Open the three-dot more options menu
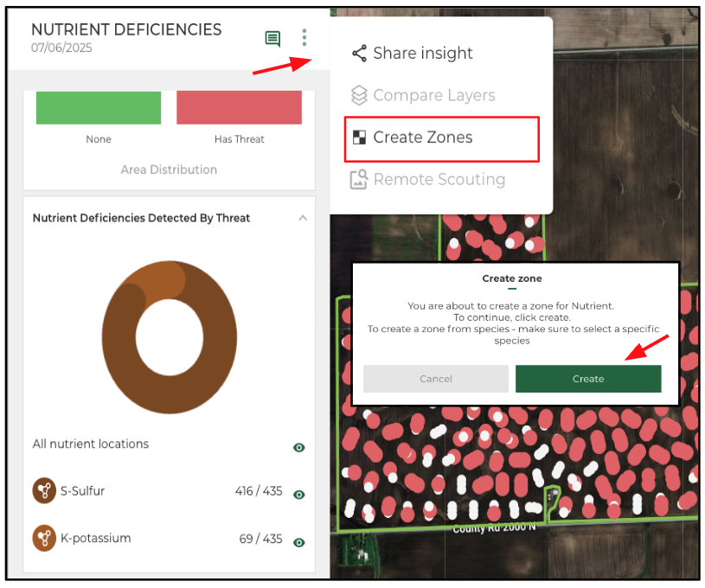Screen dimensions: 705x588 [304, 37]
